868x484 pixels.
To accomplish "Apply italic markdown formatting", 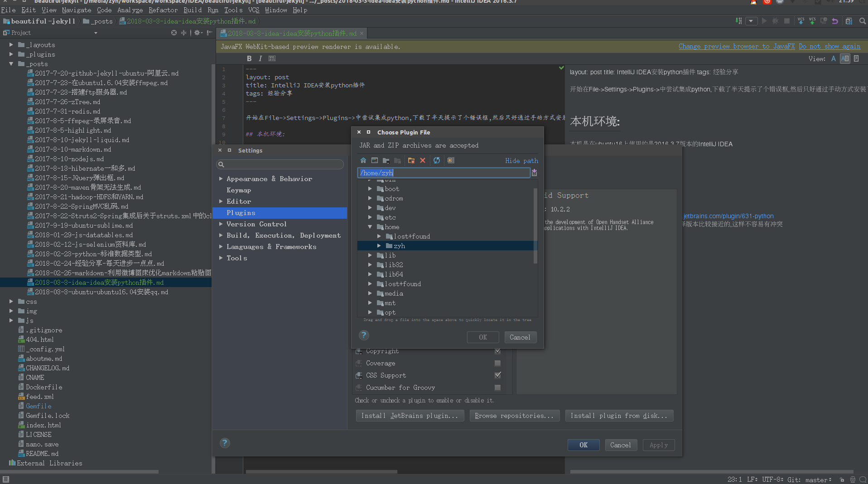I will point(260,58).
